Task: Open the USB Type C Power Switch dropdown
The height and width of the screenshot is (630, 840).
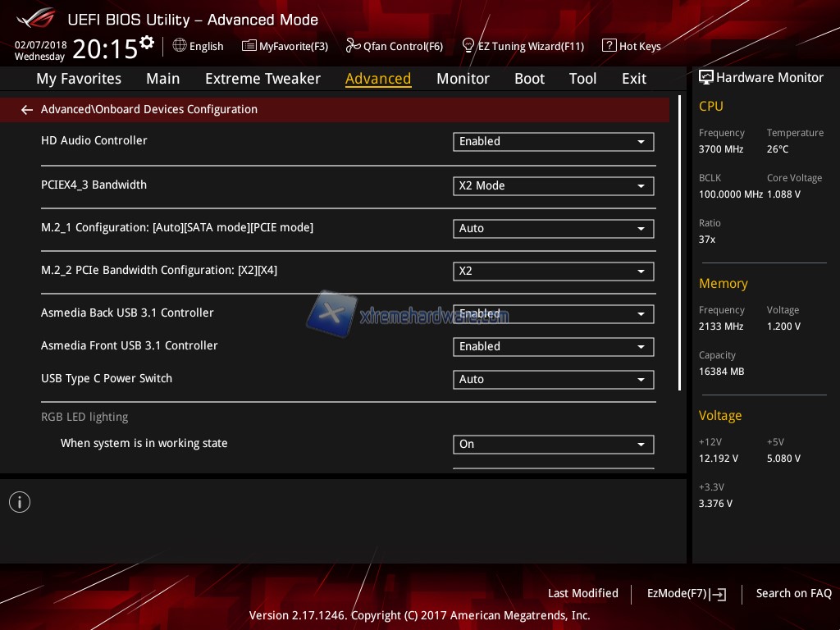Action: (x=553, y=380)
